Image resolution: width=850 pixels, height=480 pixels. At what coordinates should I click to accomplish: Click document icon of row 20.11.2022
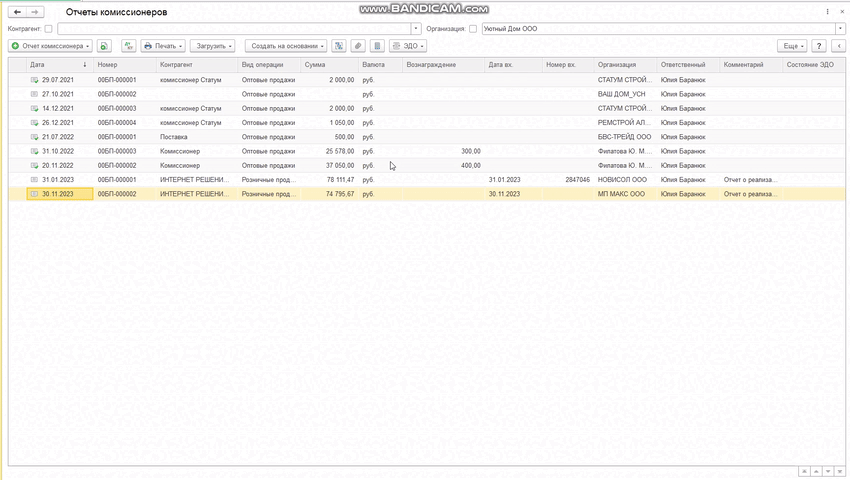coord(34,165)
